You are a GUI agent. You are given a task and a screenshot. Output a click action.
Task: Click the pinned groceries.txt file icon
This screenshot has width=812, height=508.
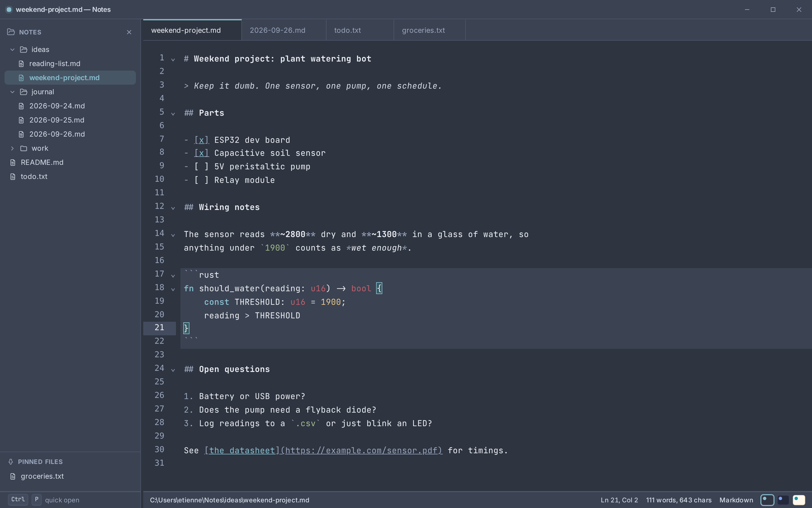13,476
